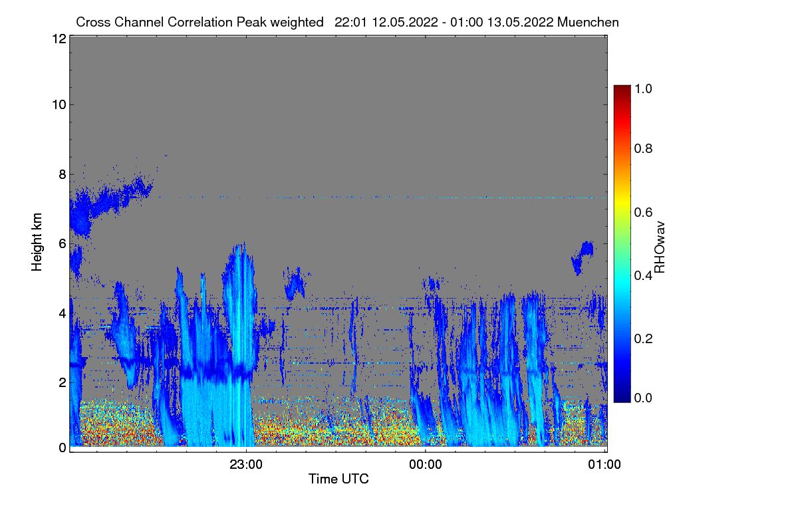The image size is (798, 532).
Task: Click the '23:00' time tick label
Action: pos(246,465)
